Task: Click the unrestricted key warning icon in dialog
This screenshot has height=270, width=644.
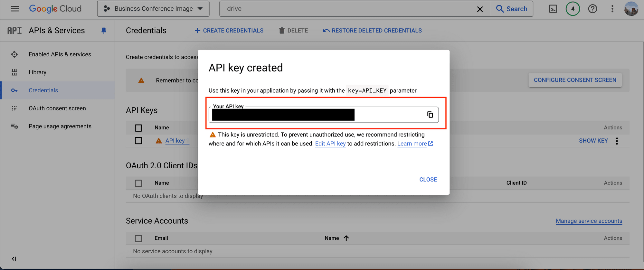Action: tap(213, 135)
